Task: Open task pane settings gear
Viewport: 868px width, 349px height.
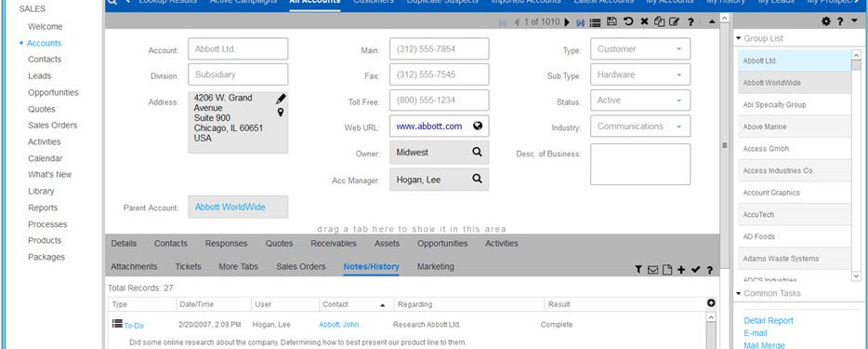Action: click(826, 21)
